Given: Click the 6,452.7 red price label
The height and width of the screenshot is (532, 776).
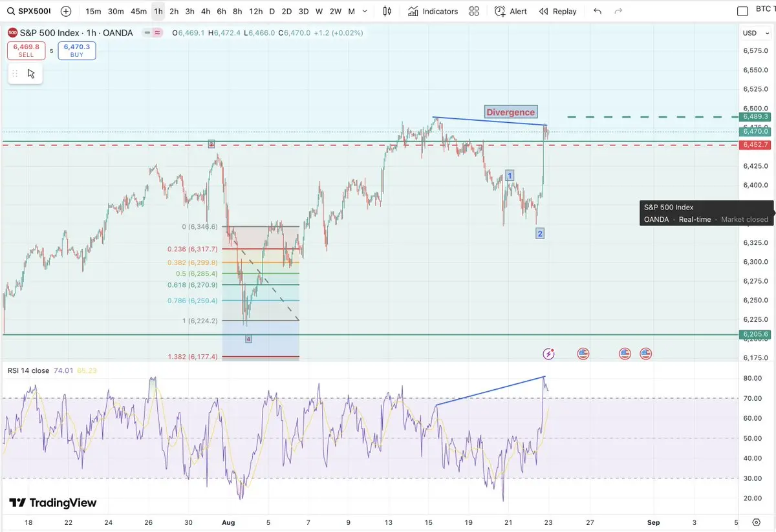Looking at the screenshot, I should (x=755, y=145).
